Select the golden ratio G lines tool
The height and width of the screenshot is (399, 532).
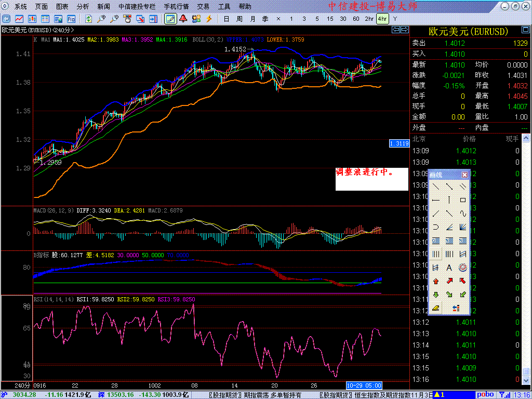[x=436, y=241]
